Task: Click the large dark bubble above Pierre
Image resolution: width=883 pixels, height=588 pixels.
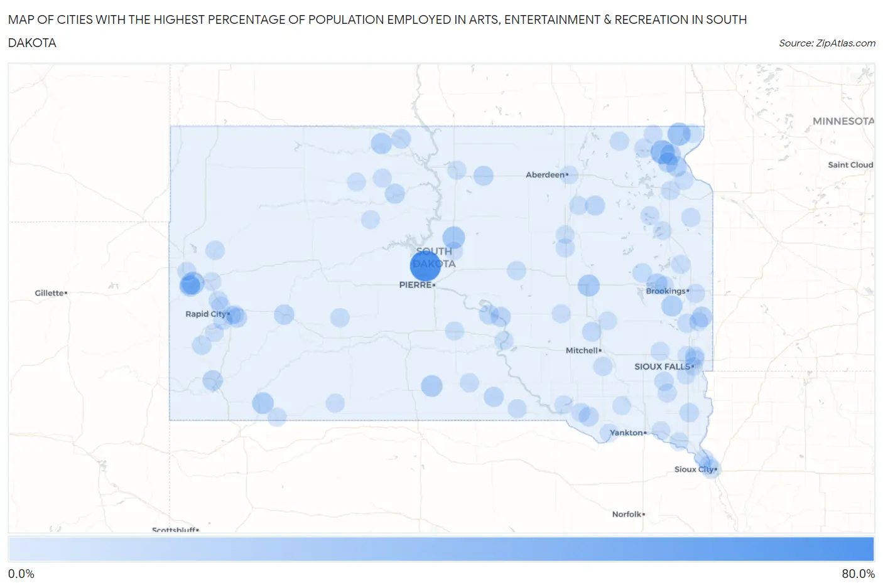Action: (x=425, y=265)
